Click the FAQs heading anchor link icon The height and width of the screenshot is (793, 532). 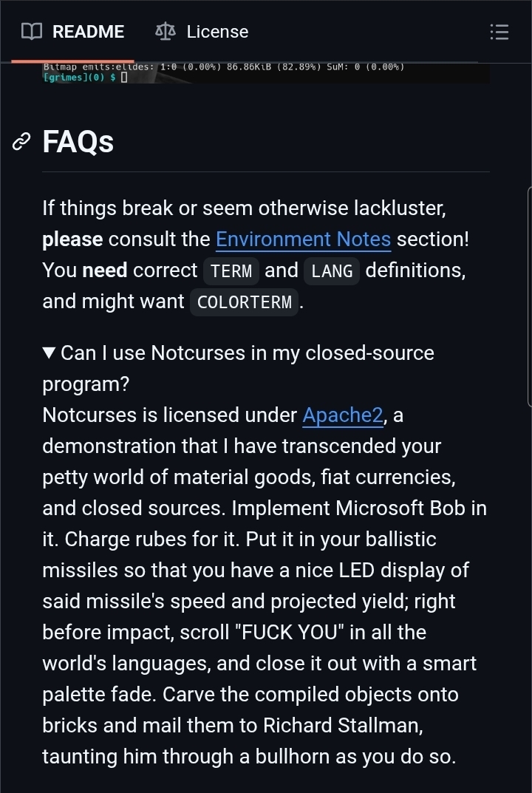click(x=22, y=142)
